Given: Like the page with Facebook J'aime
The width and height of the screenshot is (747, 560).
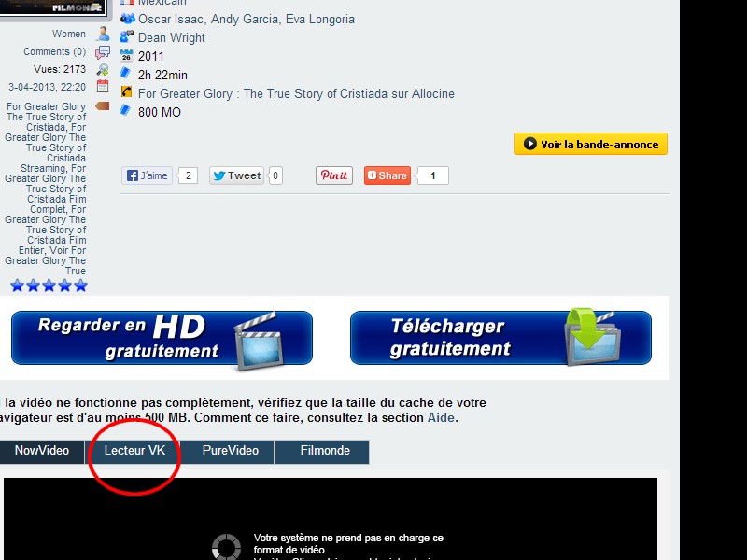Looking at the screenshot, I should pos(147,175).
